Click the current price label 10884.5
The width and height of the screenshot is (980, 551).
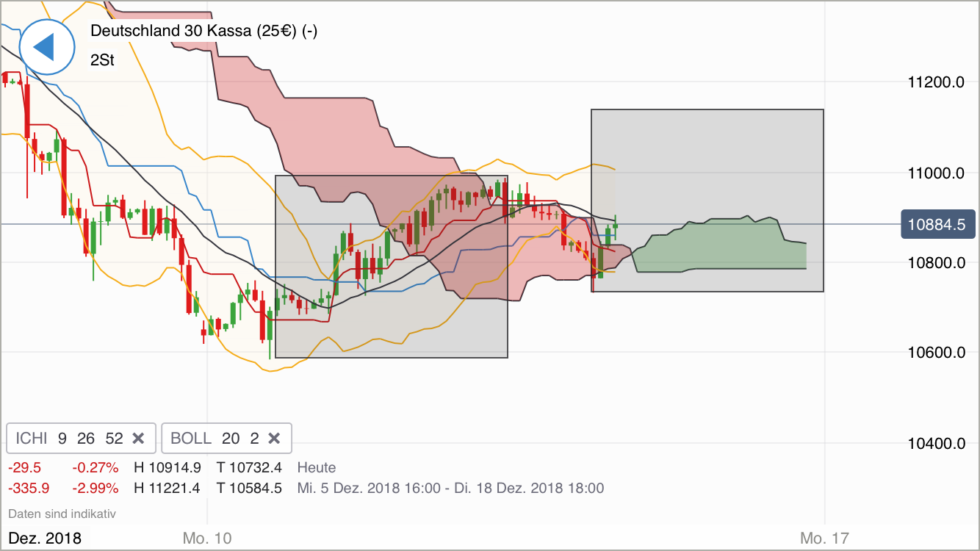[938, 224]
